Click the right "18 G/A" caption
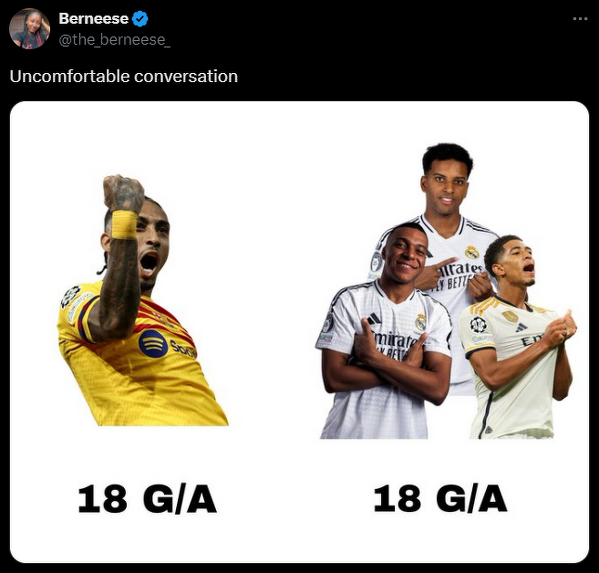 point(440,498)
